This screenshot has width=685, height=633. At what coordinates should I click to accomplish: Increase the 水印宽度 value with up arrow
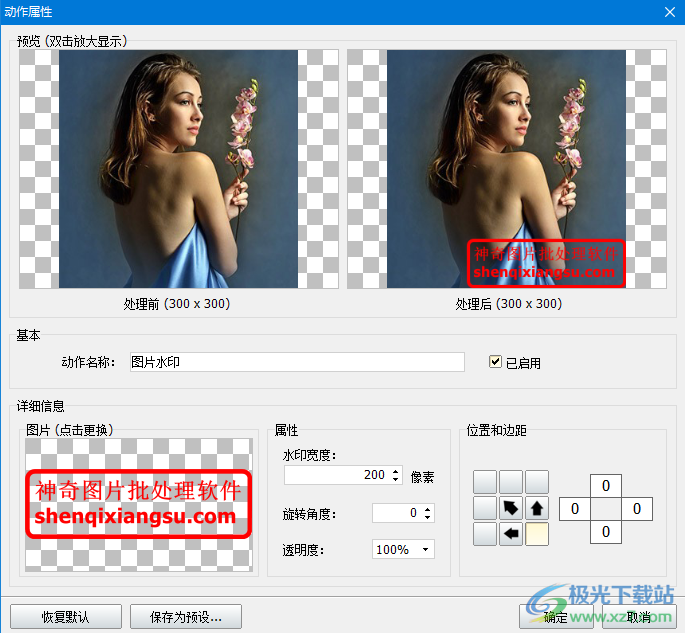395,471
